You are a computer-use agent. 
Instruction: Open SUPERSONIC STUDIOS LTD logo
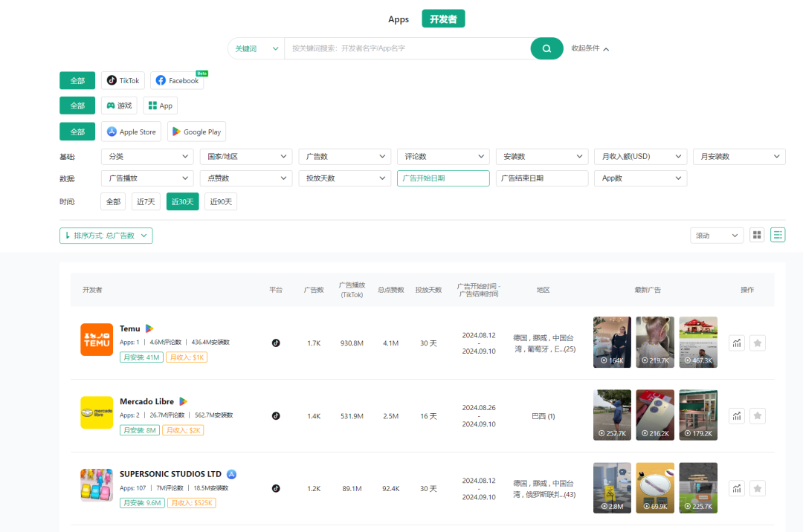97,485
